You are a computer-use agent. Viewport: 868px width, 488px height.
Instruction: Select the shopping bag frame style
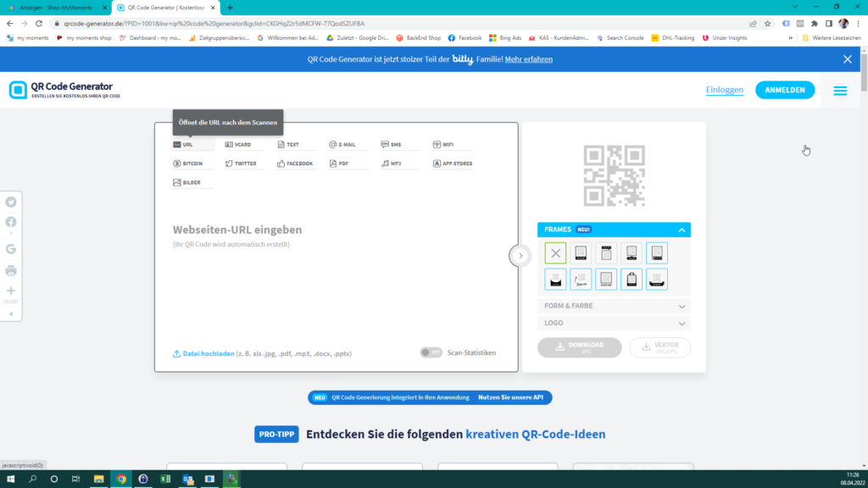632,280
